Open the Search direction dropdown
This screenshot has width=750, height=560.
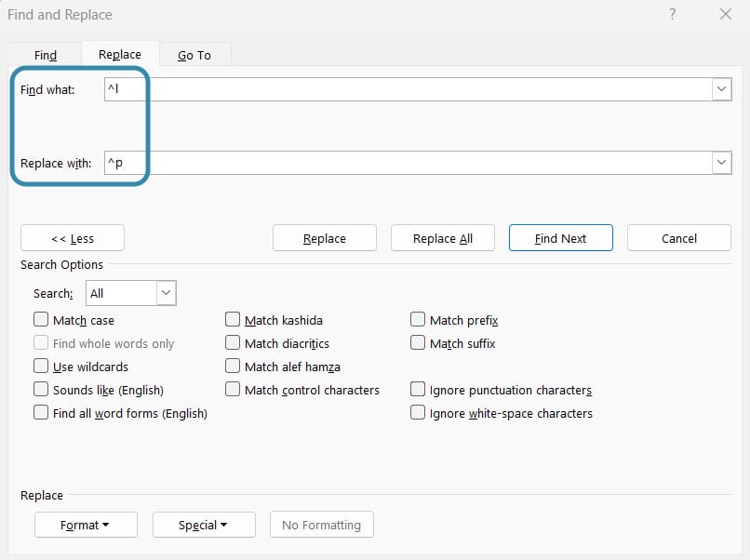point(166,293)
